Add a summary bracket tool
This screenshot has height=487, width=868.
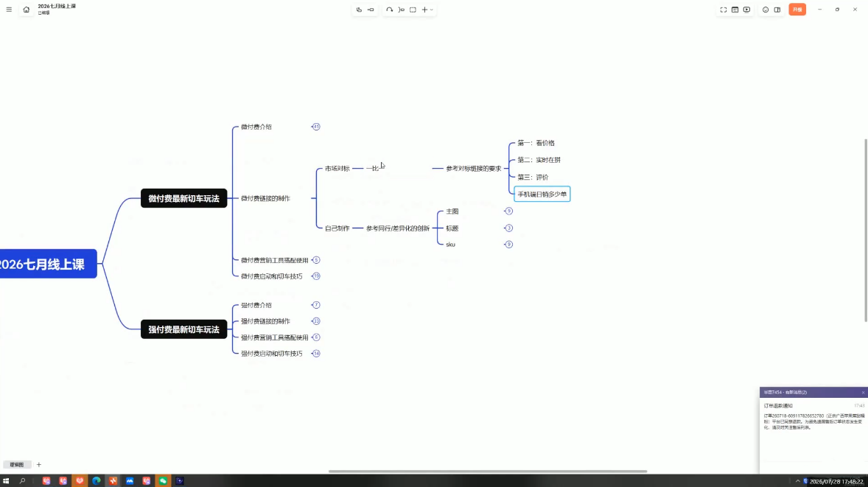click(402, 10)
